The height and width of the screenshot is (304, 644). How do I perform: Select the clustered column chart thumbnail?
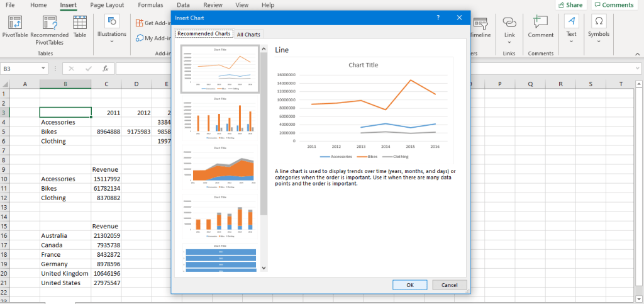click(220, 117)
